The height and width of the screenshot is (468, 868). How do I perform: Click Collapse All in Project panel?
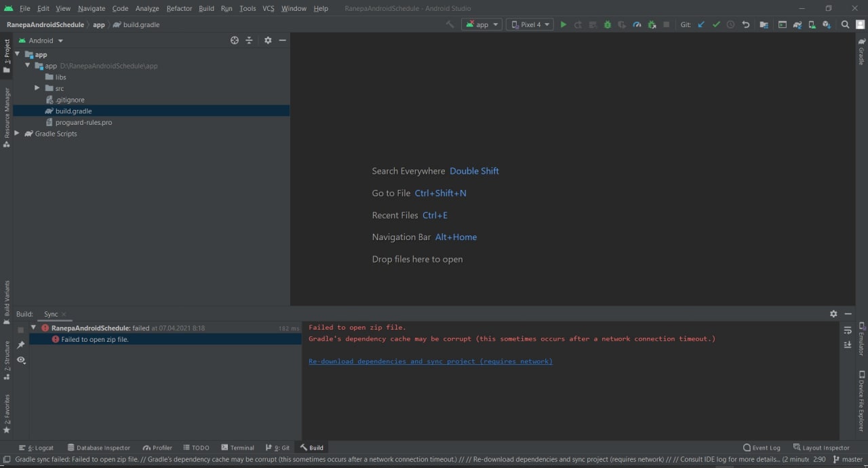tap(249, 41)
